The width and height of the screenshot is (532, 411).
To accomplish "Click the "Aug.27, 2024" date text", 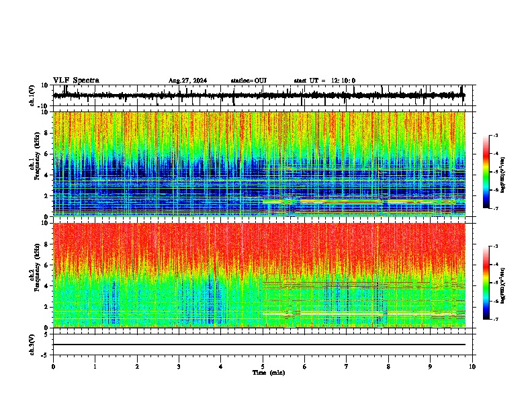I will click(187, 81).
